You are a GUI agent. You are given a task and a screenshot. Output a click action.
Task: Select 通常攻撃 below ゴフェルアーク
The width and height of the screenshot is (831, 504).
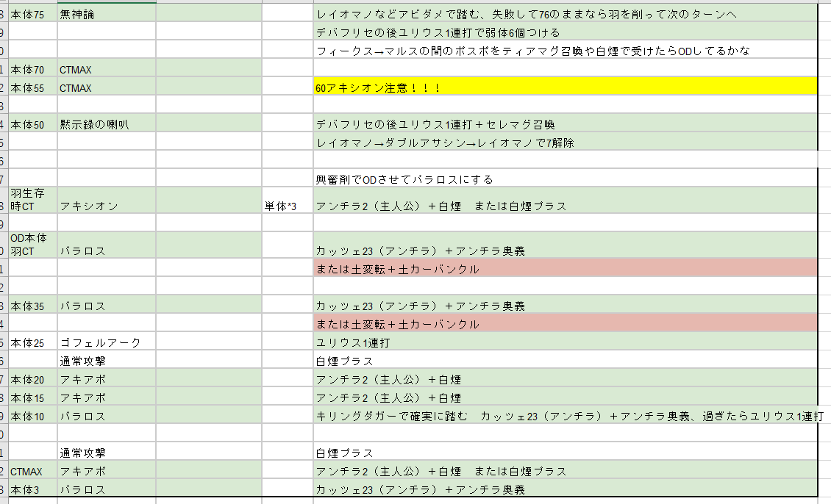[x=107, y=361]
